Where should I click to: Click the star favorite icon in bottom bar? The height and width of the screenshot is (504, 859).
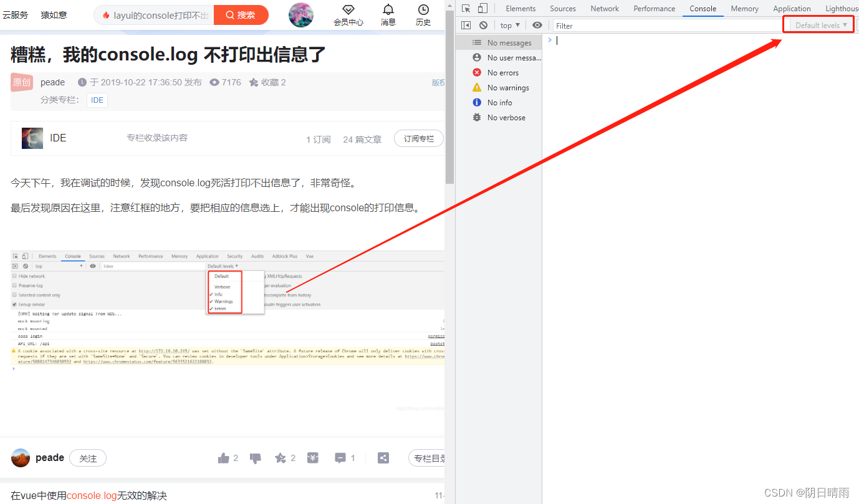(x=281, y=459)
